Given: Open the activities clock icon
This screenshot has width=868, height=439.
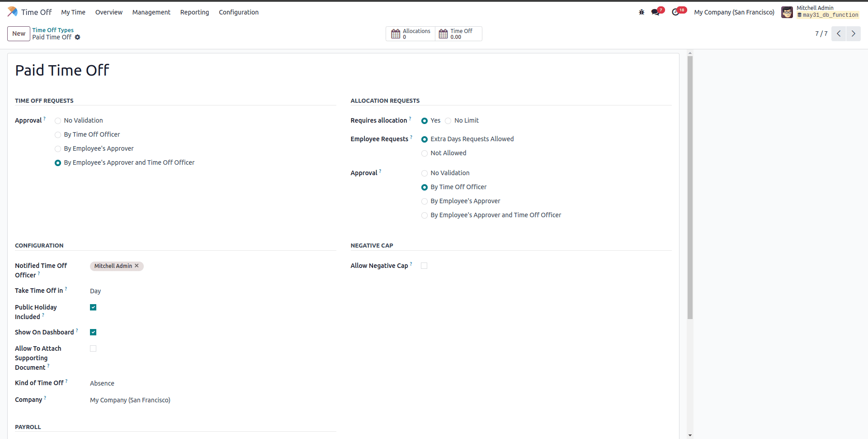Looking at the screenshot, I should [676, 12].
